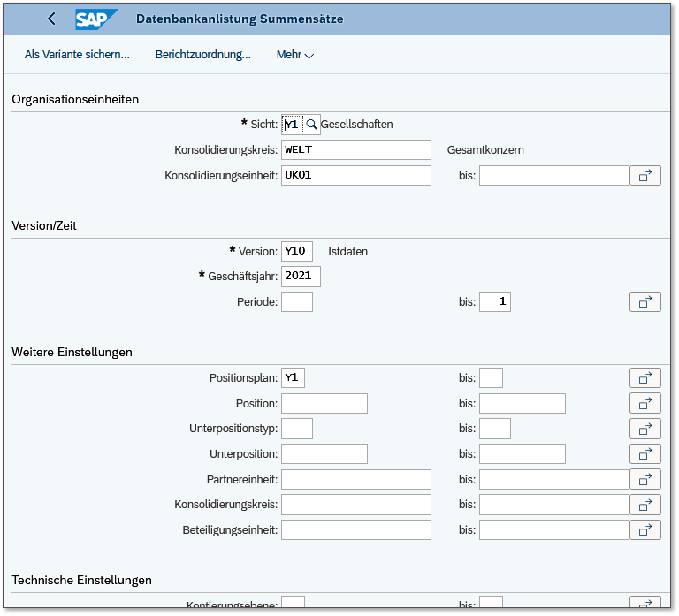Open multiple selection for Periode

tap(645, 302)
